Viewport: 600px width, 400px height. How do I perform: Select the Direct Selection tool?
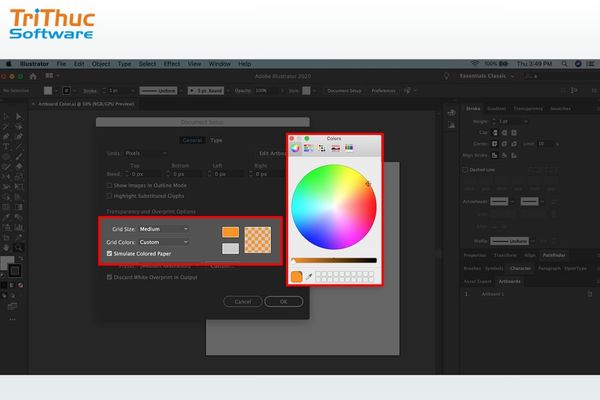pyautogui.click(x=18, y=116)
